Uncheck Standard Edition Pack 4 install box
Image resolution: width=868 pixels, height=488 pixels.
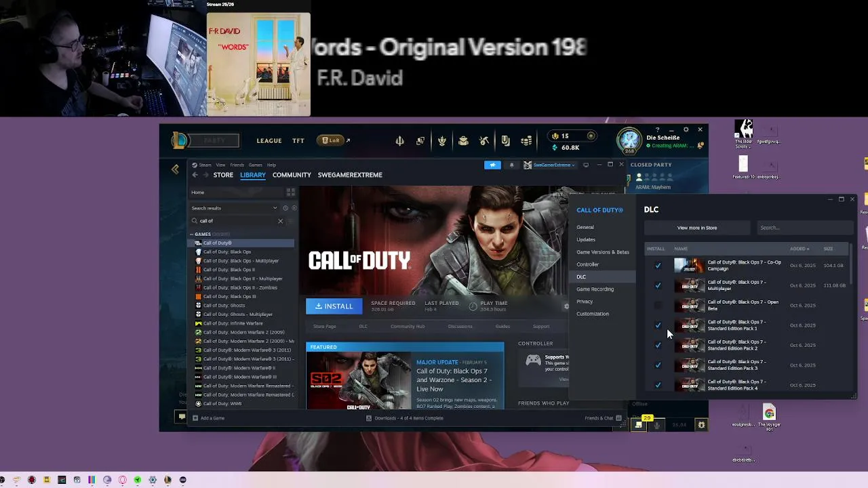[658, 385]
